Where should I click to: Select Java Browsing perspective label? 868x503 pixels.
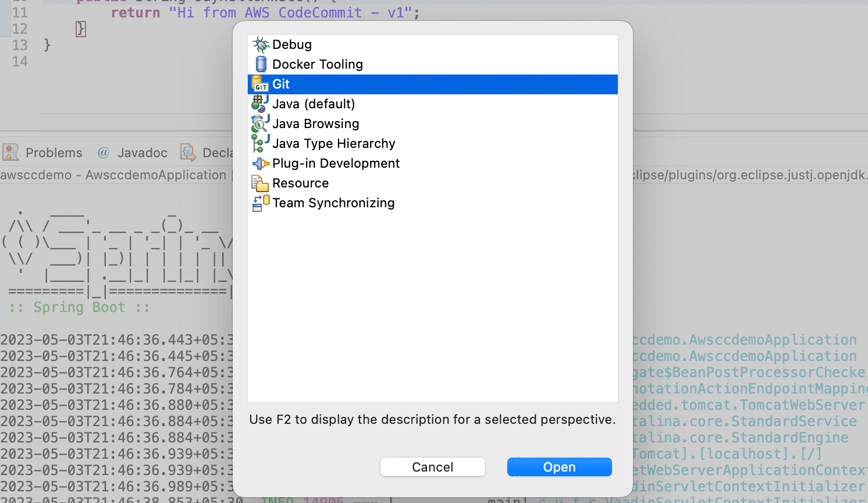[x=316, y=124]
